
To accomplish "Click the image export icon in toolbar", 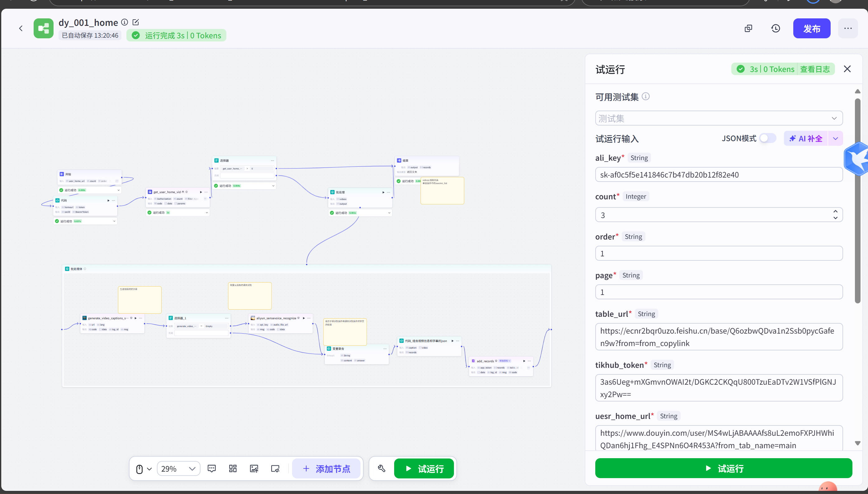I will (254, 468).
